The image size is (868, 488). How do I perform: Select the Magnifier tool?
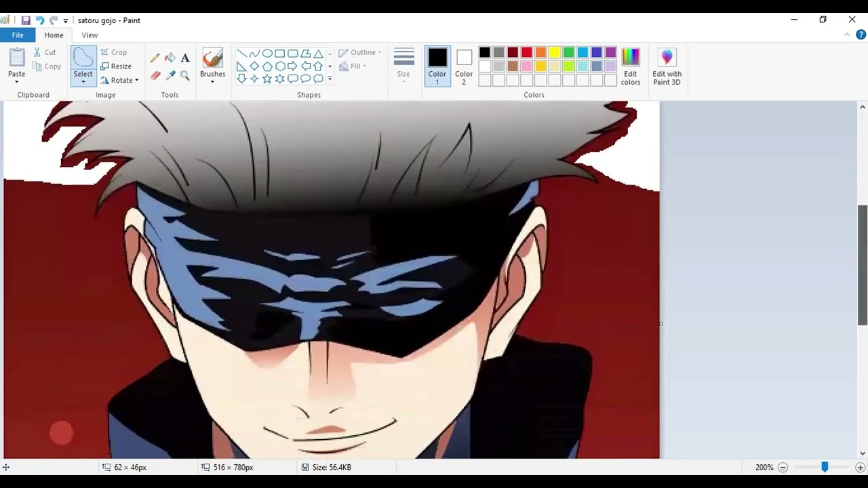tap(185, 75)
